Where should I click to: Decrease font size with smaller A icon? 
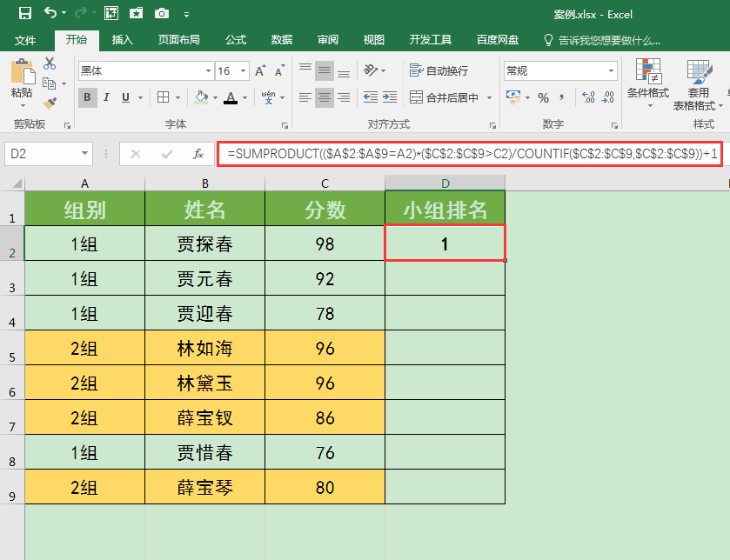coord(279,71)
